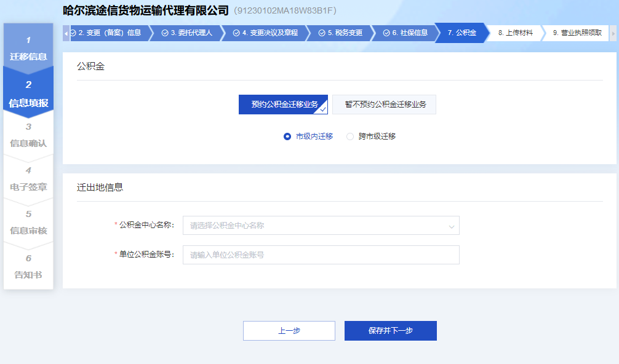This screenshot has width=619, height=364.
Task: Click checkmark icon on 税务变更 step
Action: click(x=322, y=33)
